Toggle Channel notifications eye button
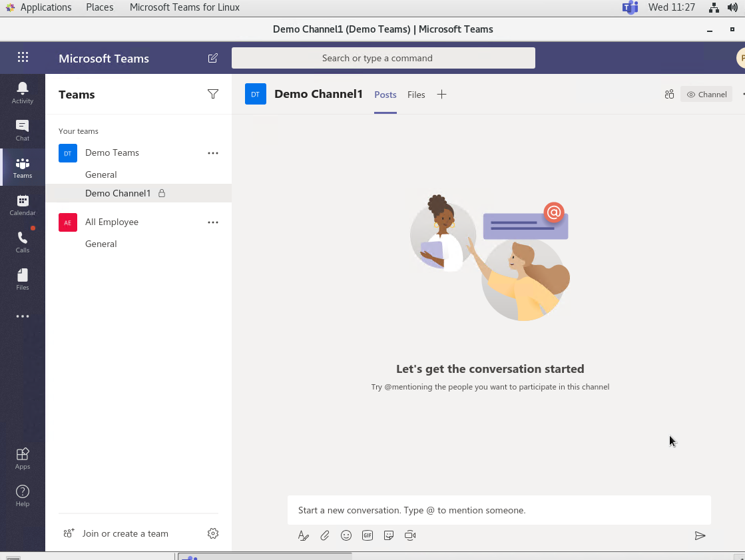The height and width of the screenshot is (560, 745). [706, 94]
